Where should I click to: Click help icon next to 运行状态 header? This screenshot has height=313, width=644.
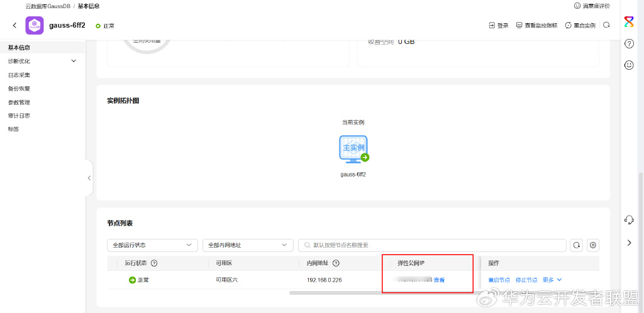[155, 263]
